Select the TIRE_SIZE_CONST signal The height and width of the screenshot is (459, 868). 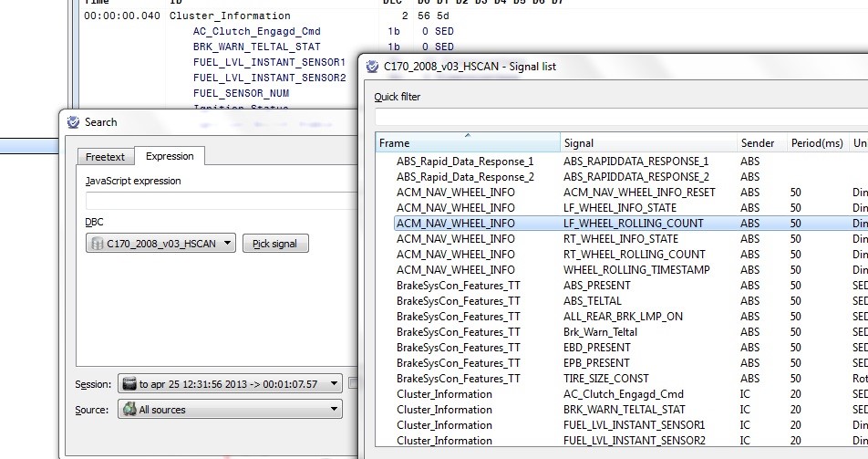click(x=605, y=379)
